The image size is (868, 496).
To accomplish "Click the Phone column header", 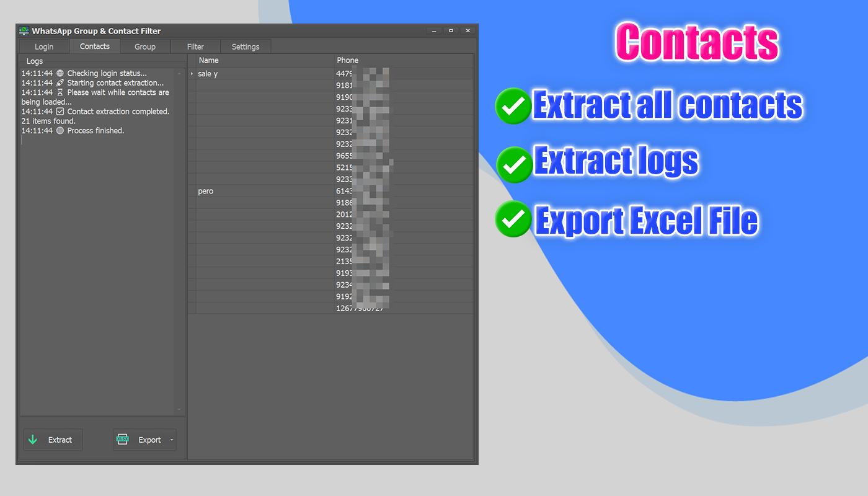I will [x=403, y=60].
